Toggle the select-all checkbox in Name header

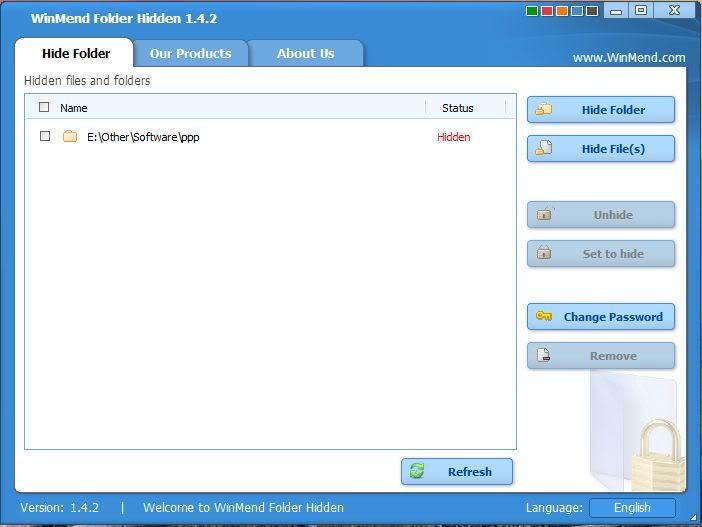pyautogui.click(x=44, y=107)
